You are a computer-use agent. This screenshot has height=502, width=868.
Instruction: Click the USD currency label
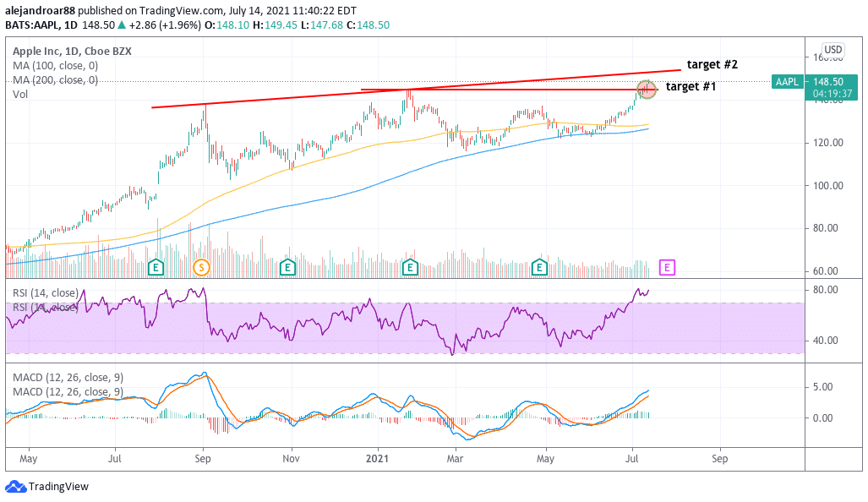[833, 50]
